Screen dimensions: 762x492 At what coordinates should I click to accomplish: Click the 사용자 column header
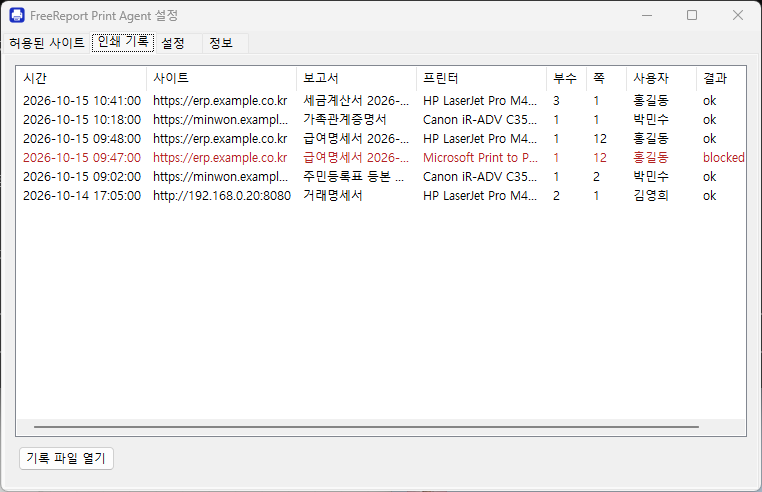661,78
